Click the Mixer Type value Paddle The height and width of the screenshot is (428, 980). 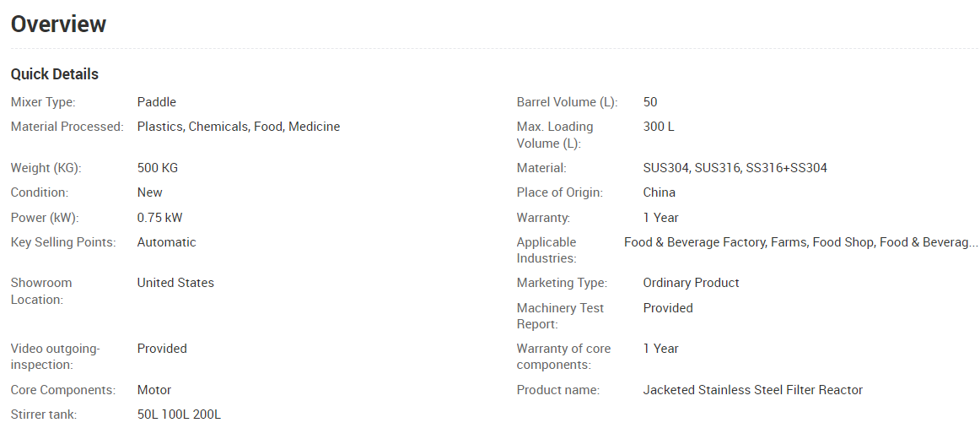coord(157,102)
